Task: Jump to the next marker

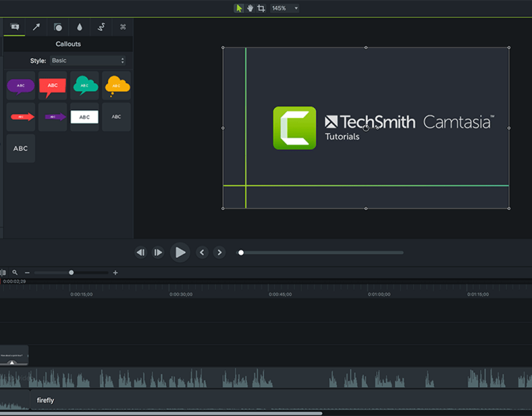Action: click(220, 252)
